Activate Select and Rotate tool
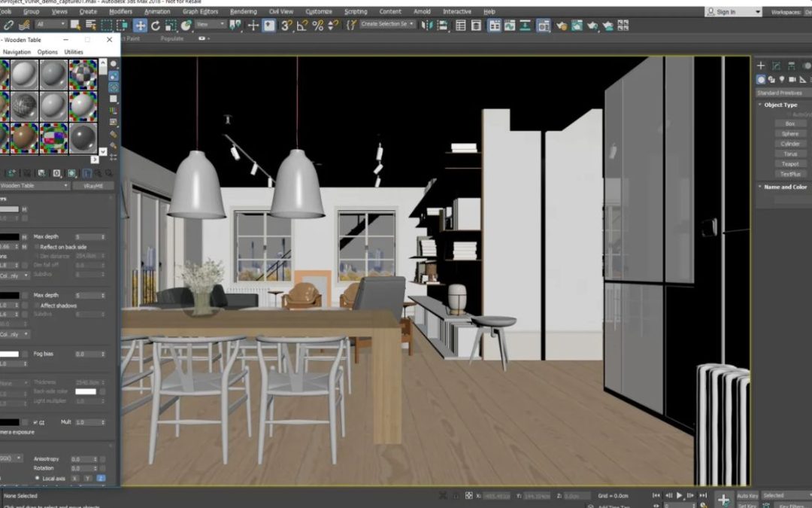This screenshot has width=812, height=508. pos(156,25)
